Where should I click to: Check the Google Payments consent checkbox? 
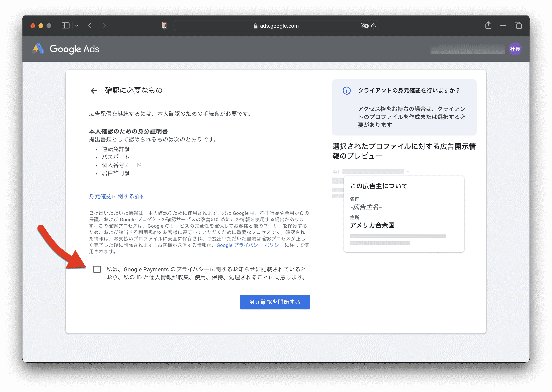click(x=97, y=269)
